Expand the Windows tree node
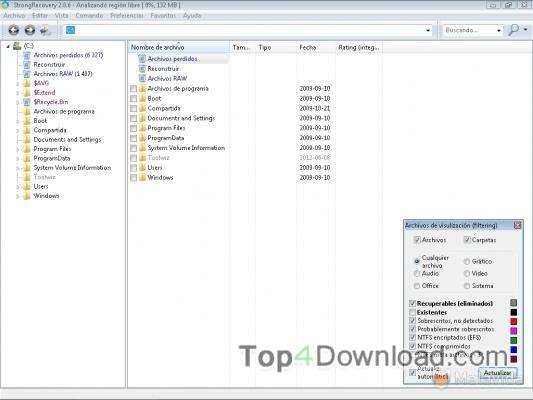Image resolution: width=533 pixels, height=400 pixels. coord(17,196)
